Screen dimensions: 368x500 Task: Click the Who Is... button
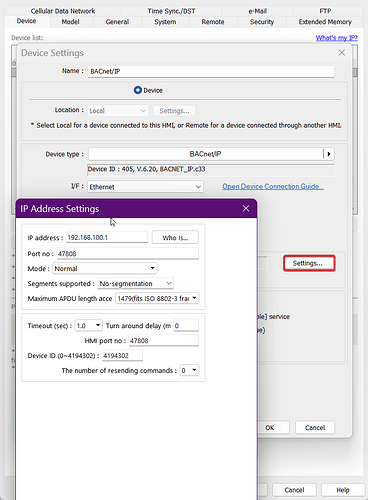(x=175, y=238)
